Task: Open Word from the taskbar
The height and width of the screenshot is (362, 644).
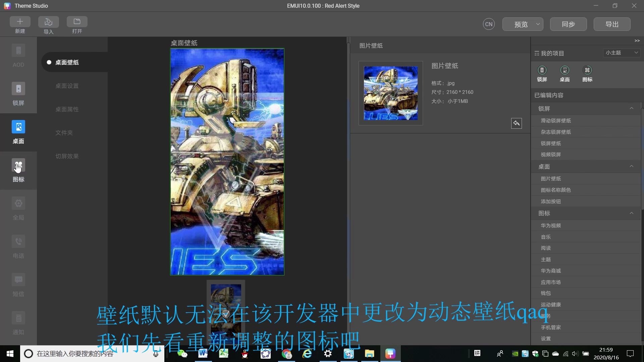Action: click(203, 354)
